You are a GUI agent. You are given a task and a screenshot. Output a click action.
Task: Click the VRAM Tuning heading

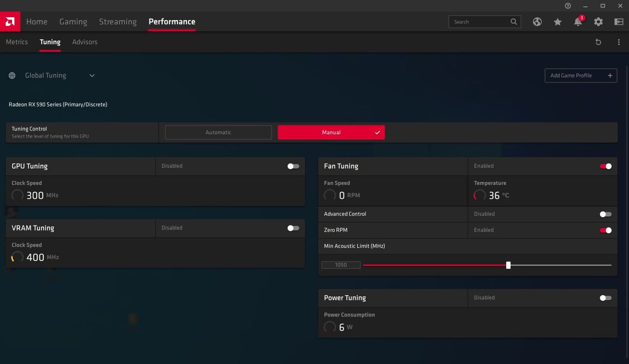[33, 228]
